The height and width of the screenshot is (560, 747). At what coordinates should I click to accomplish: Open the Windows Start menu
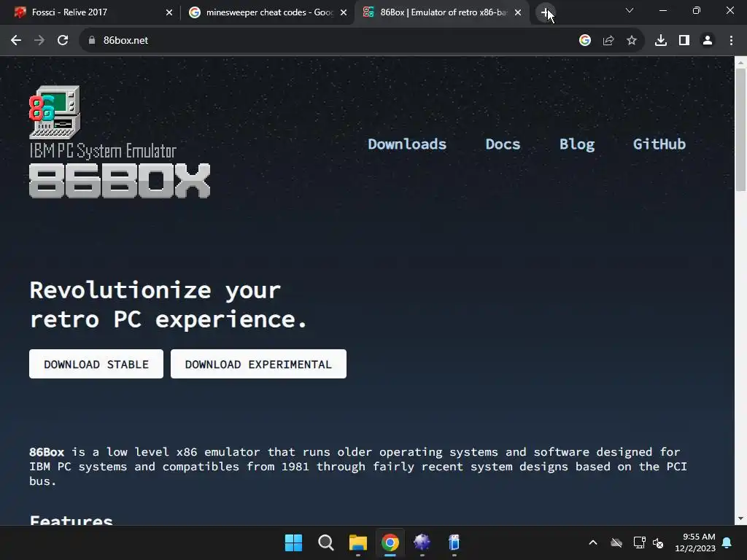tap(293, 542)
